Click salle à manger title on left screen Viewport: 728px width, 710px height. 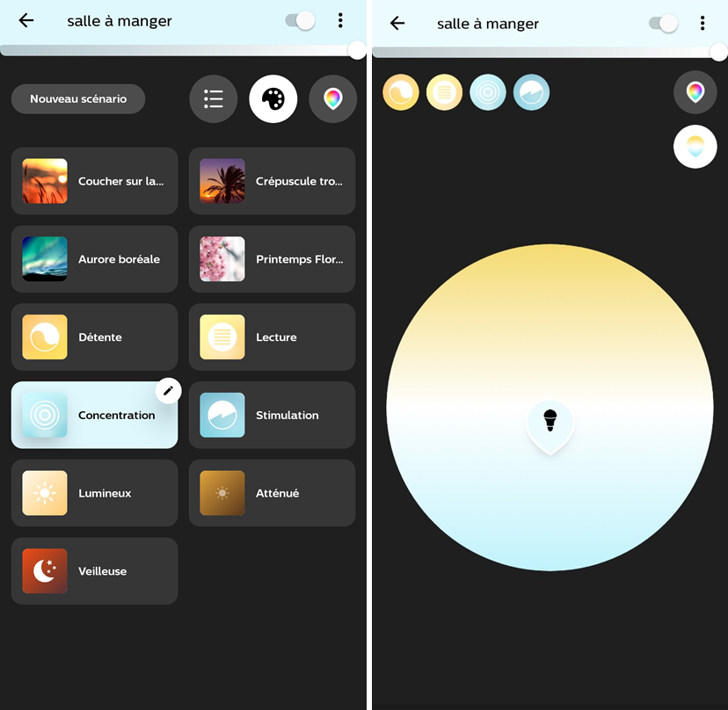tap(120, 21)
